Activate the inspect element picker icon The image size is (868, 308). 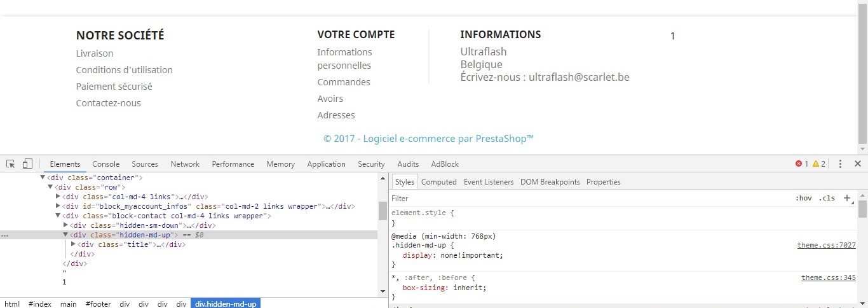10,164
